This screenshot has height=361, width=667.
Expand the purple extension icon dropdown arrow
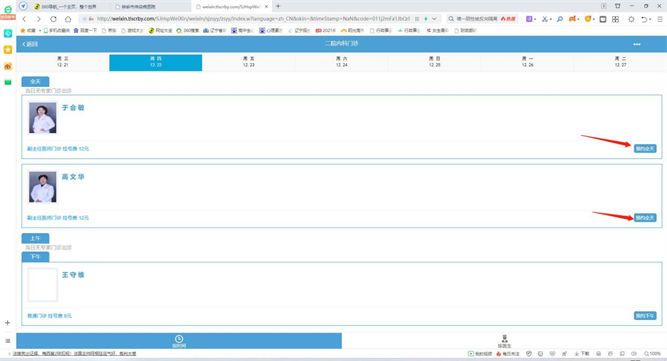click(535, 20)
